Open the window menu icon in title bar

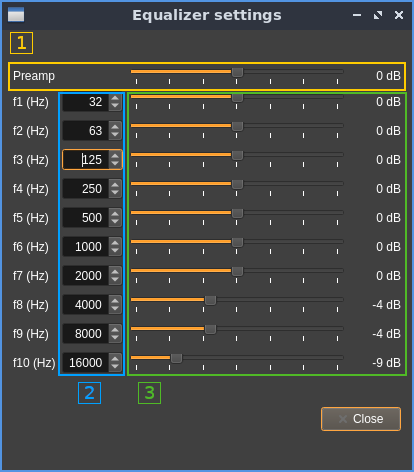16,15
